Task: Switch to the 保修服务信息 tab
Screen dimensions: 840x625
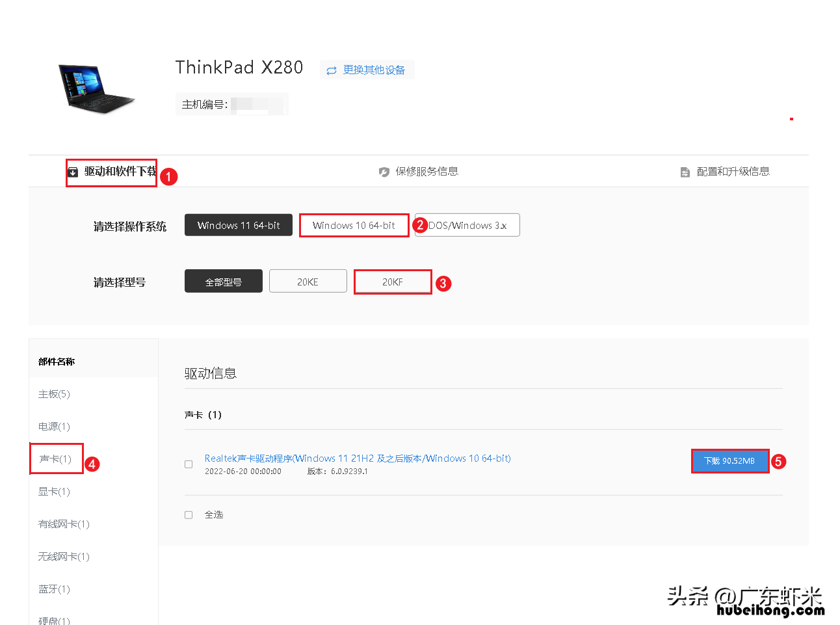Action: click(419, 172)
